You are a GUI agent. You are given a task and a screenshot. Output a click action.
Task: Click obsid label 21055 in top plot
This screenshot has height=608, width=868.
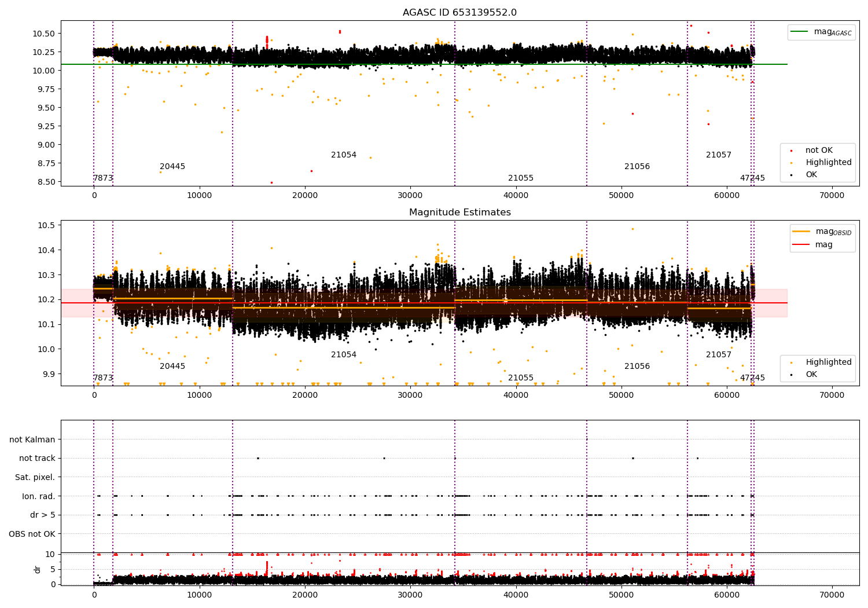521,178
